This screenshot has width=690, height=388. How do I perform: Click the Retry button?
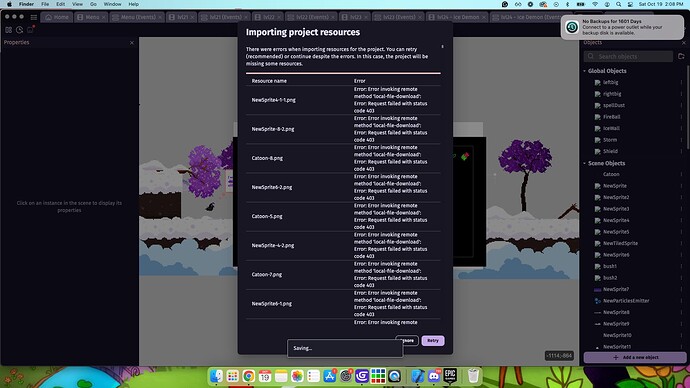click(x=433, y=340)
